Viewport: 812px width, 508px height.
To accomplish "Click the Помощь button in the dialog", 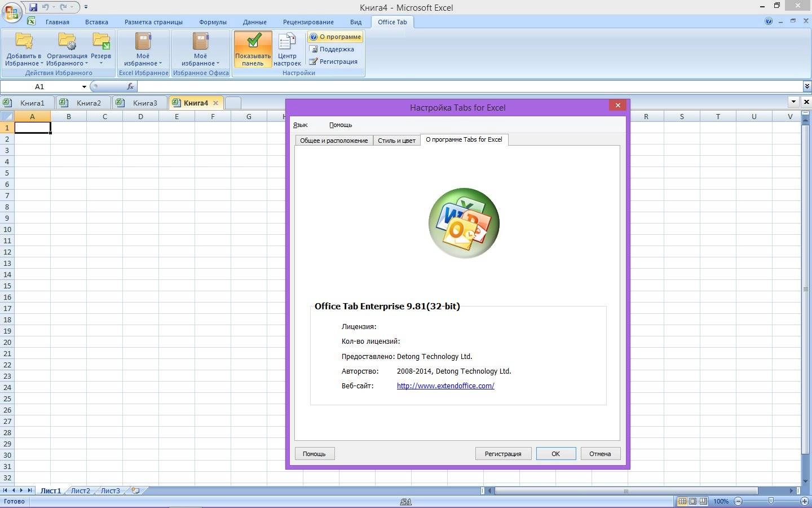I will (314, 454).
